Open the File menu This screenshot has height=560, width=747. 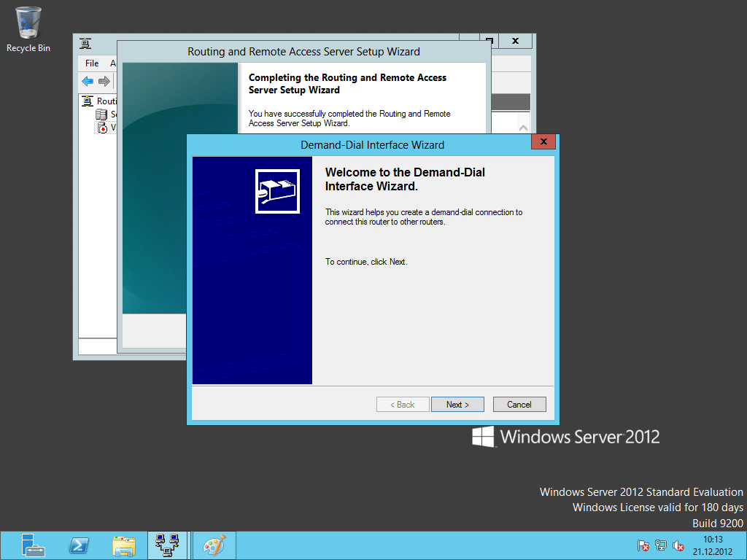point(92,63)
